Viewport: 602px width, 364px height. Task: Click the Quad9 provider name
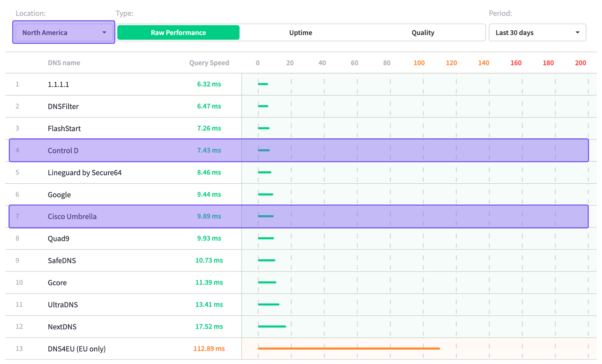pos(58,238)
